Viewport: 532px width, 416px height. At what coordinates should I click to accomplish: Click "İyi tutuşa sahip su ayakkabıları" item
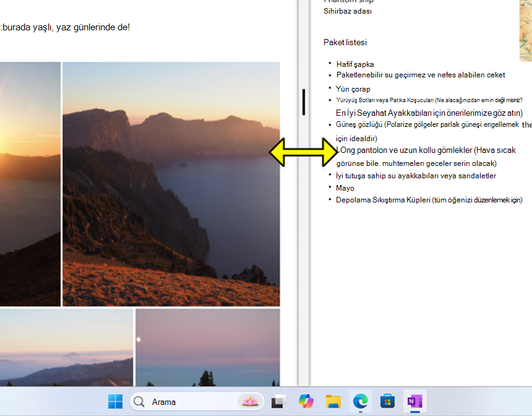[x=416, y=176]
